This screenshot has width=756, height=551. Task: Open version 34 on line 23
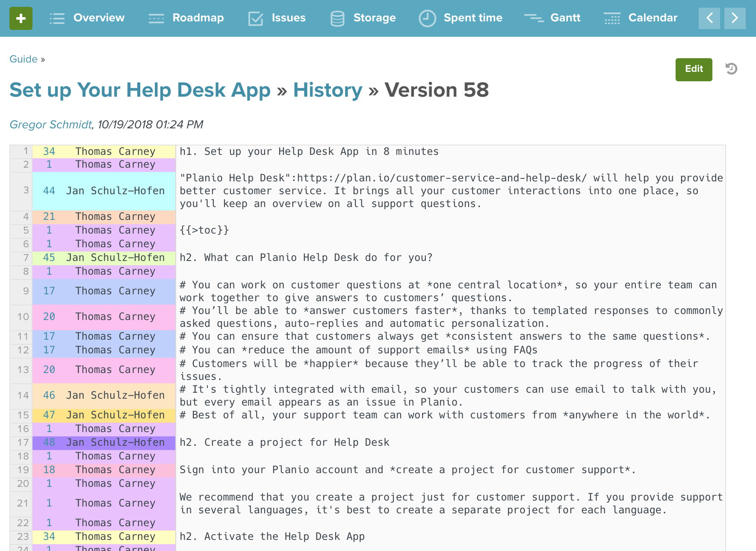[49, 536]
